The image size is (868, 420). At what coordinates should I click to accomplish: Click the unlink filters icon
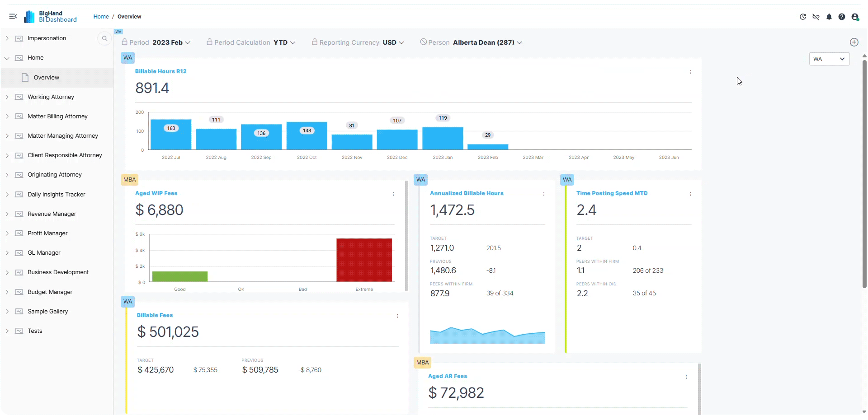816,17
